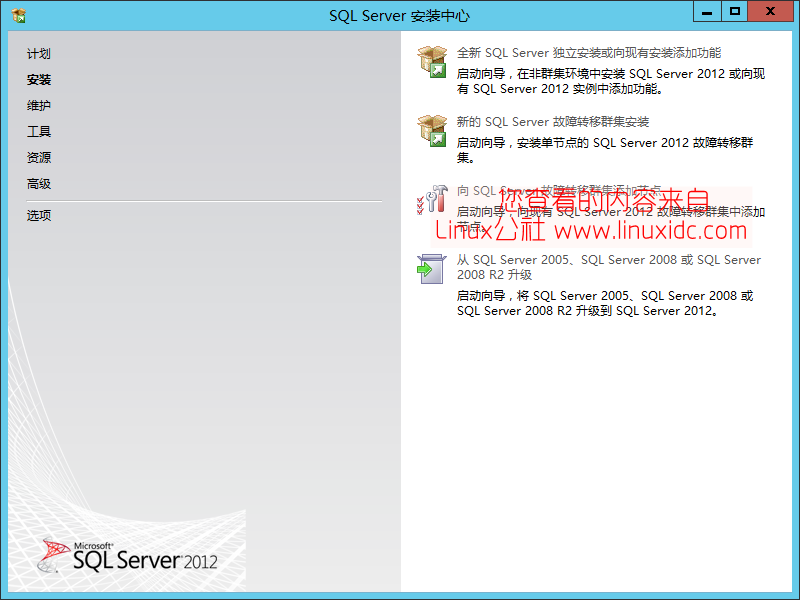Click the new standalone installation box icon
Image resolution: width=800 pixels, height=600 pixels.
[432, 61]
